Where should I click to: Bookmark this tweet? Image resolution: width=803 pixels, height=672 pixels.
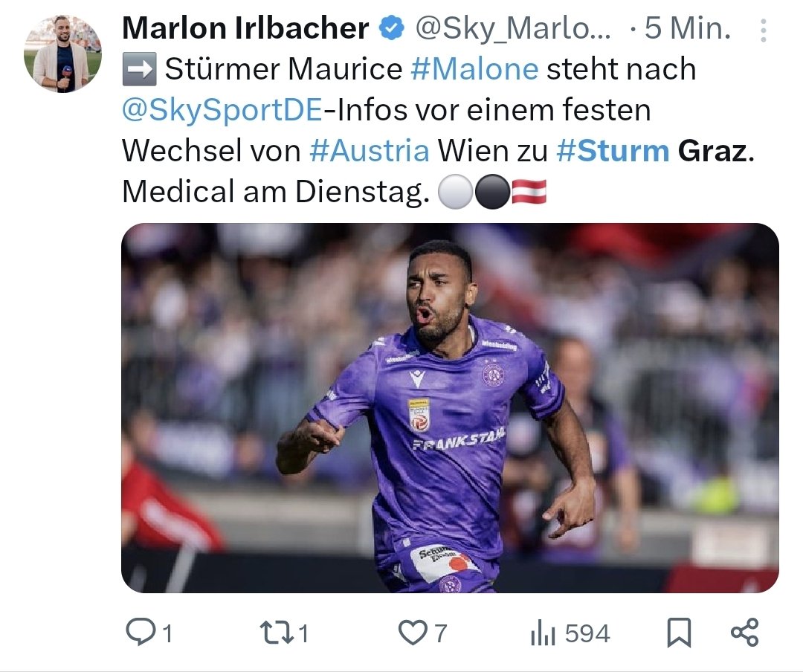679,633
